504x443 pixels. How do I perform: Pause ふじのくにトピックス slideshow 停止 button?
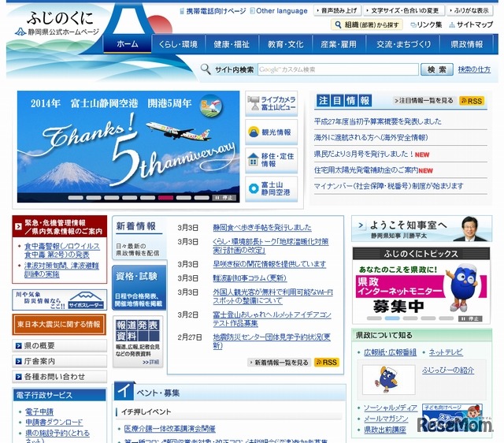pos(470,318)
